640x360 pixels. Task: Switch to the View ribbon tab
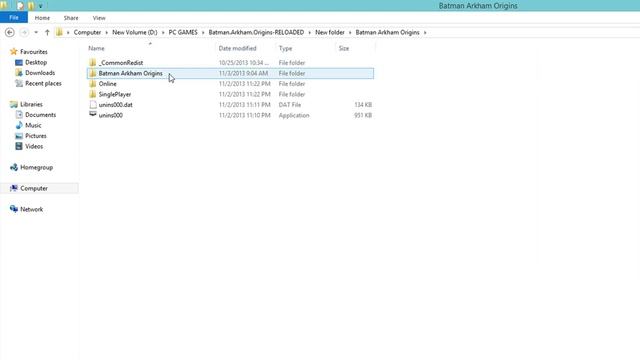click(99, 18)
